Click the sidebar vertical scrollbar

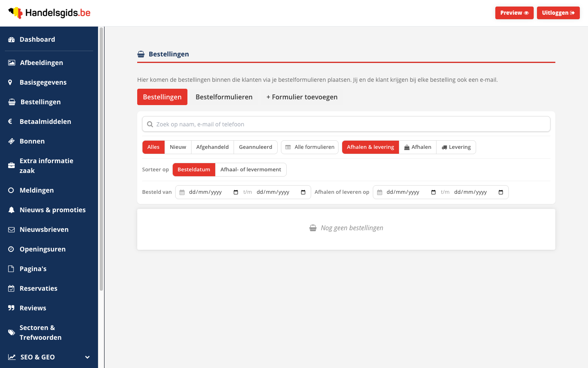101,159
